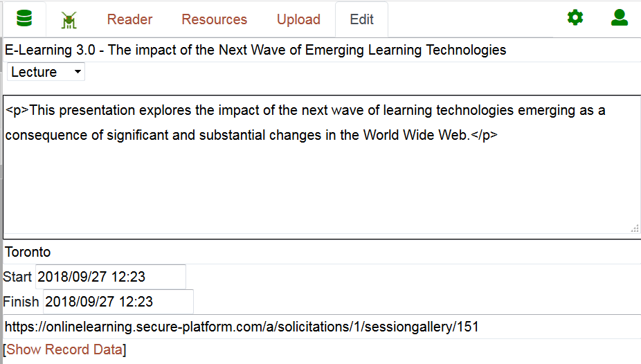Viewport: 641px width, 364px height.
Task: Click inside the presentation description textarea
Action: (x=322, y=167)
